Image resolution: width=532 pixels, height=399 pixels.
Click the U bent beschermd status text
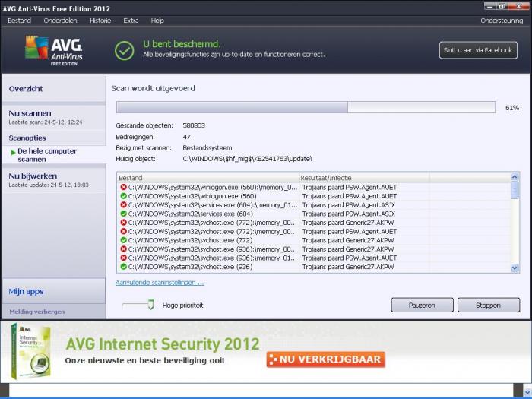tap(182, 44)
